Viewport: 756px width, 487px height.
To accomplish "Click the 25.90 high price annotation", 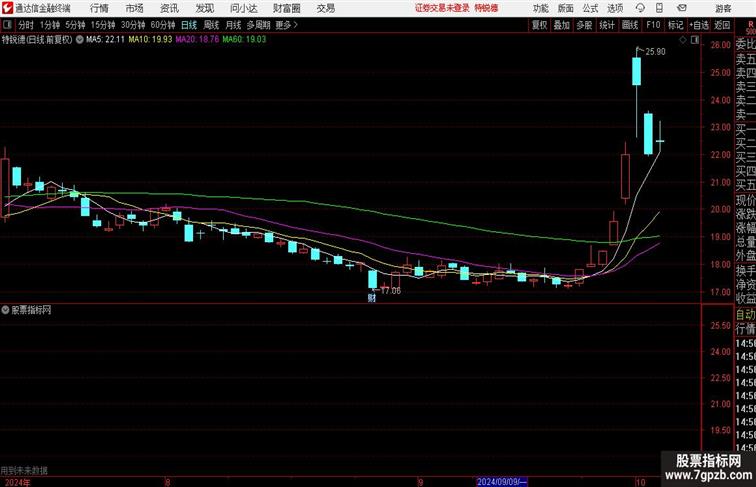I will click(x=655, y=52).
